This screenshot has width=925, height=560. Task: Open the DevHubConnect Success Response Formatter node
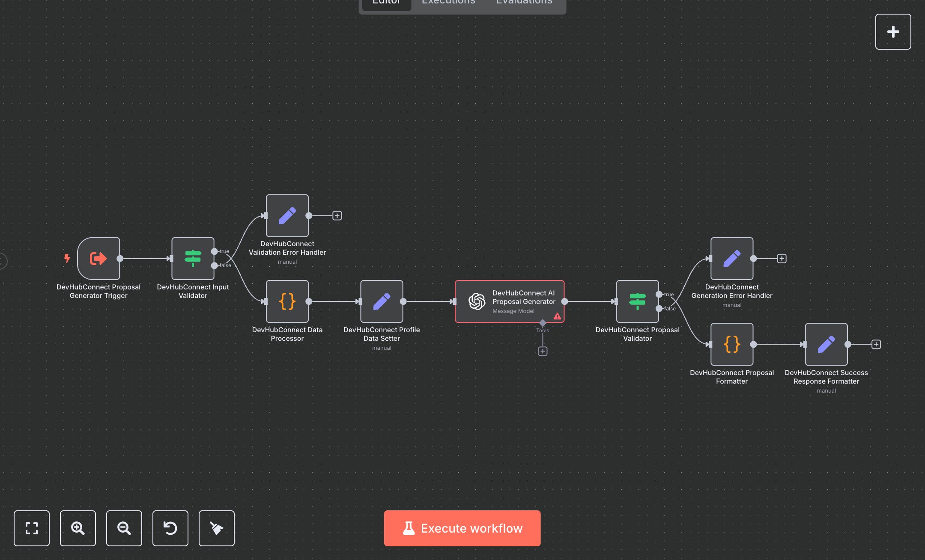pyautogui.click(x=826, y=344)
